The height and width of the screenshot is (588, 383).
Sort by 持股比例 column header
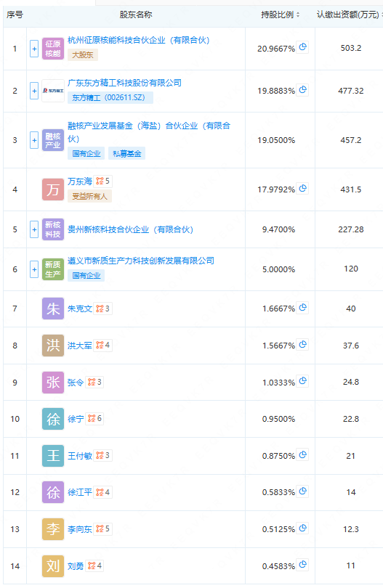tap(280, 15)
